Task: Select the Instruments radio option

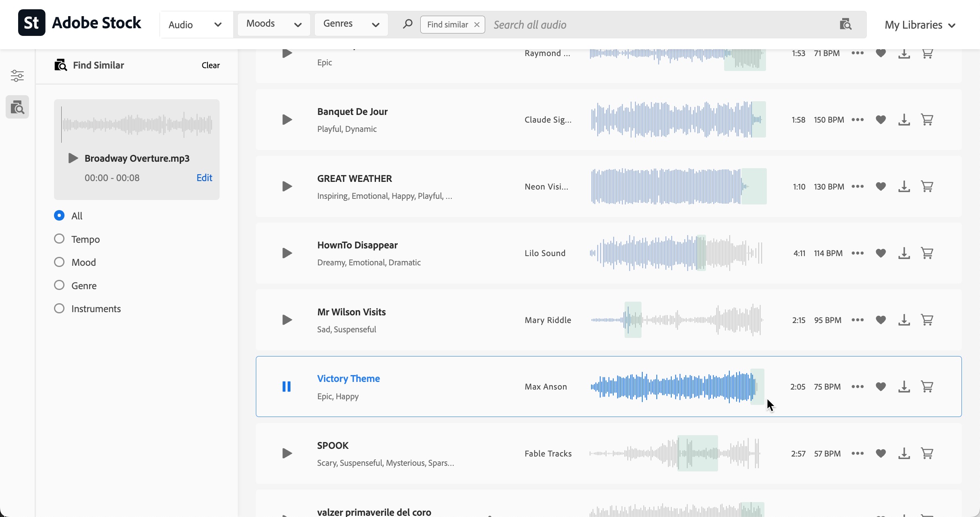Action: pyautogui.click(x=59, y=309)
